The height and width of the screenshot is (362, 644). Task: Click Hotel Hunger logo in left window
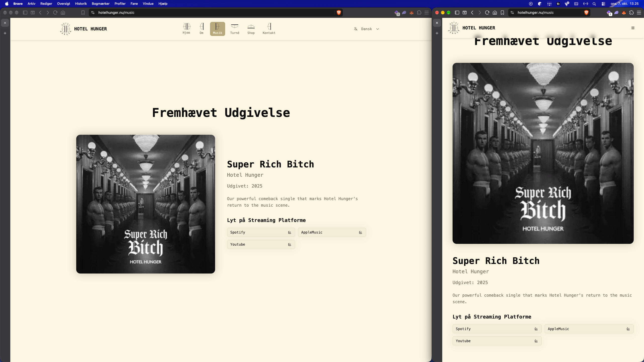(x=84, y=29)
